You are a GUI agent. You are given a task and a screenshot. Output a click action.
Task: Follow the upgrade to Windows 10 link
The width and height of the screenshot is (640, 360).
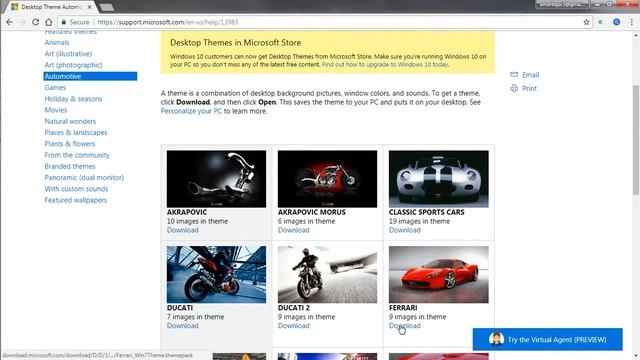coord(385,64)
